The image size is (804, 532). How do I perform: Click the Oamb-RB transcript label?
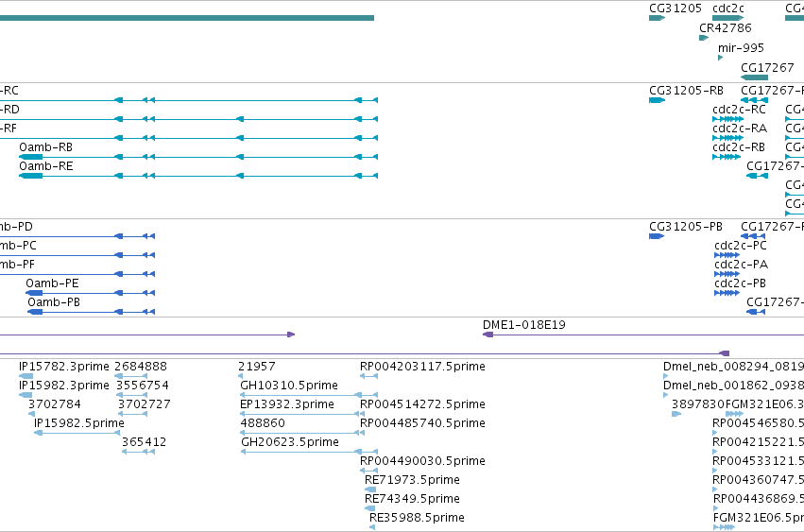45,147
